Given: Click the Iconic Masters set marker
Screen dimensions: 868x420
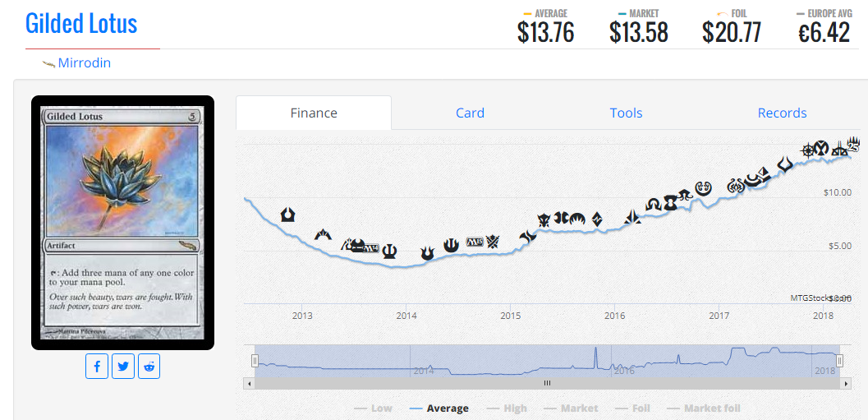Looking at the screenshot, I should (x=821, y=148).
